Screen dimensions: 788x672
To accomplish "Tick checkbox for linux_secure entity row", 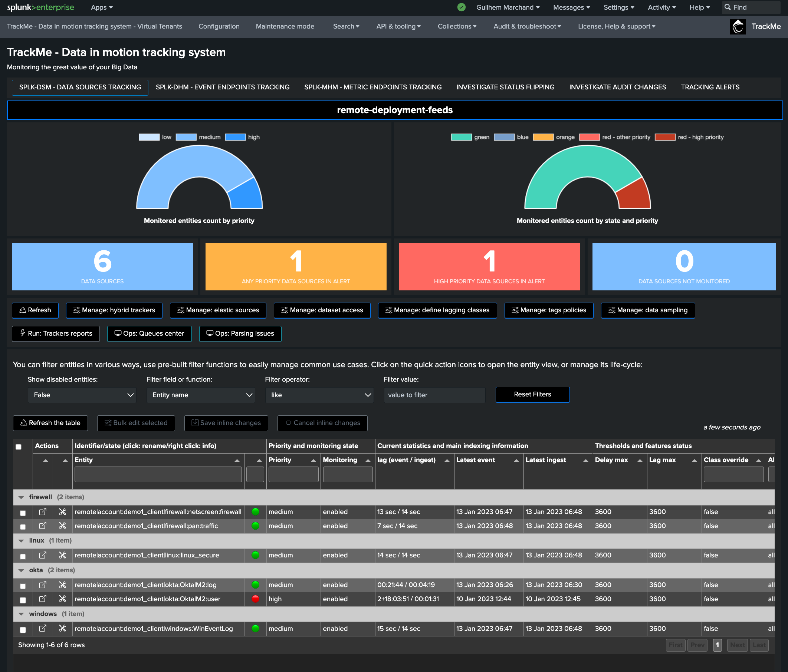I will coord(23,556).
